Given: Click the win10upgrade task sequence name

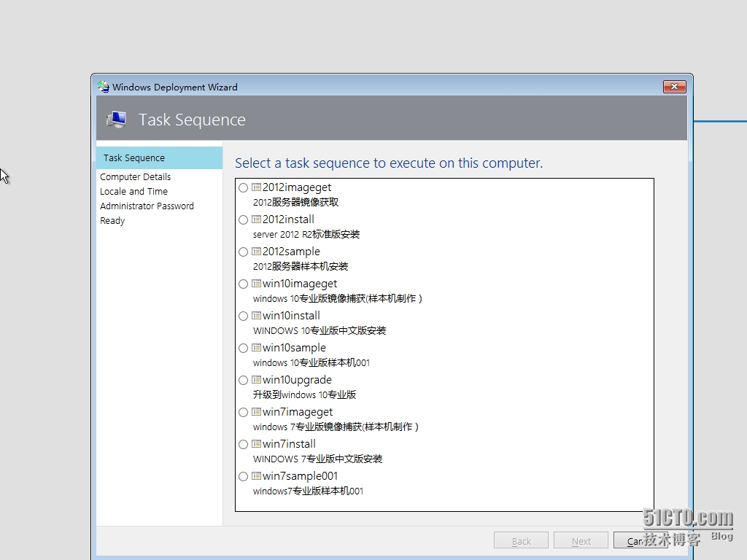Looking at the screenshot, I should point(298,380).
